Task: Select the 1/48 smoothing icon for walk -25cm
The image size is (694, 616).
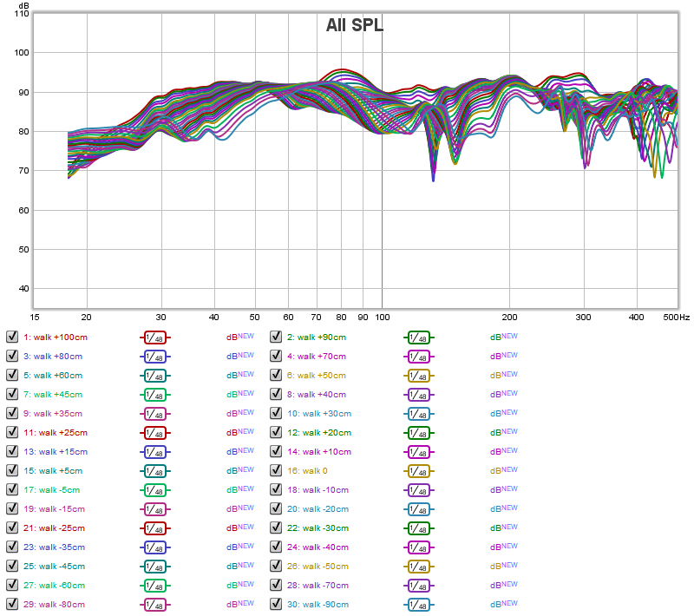Action: pos(154,528)
